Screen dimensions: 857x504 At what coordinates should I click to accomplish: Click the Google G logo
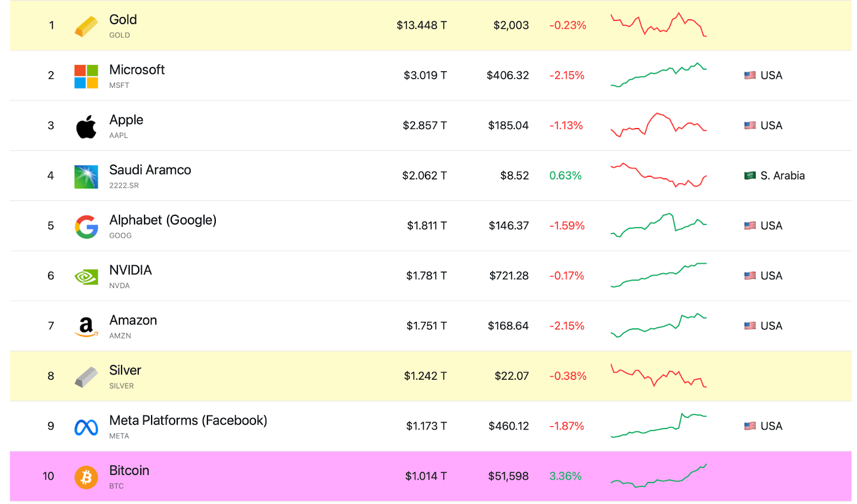coord(86,227)
